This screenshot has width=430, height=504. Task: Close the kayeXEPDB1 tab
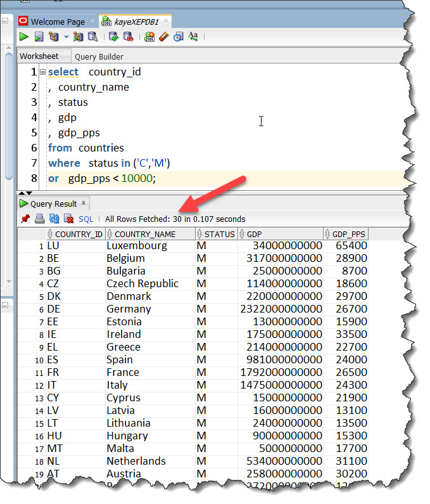(x=166, y=21)
